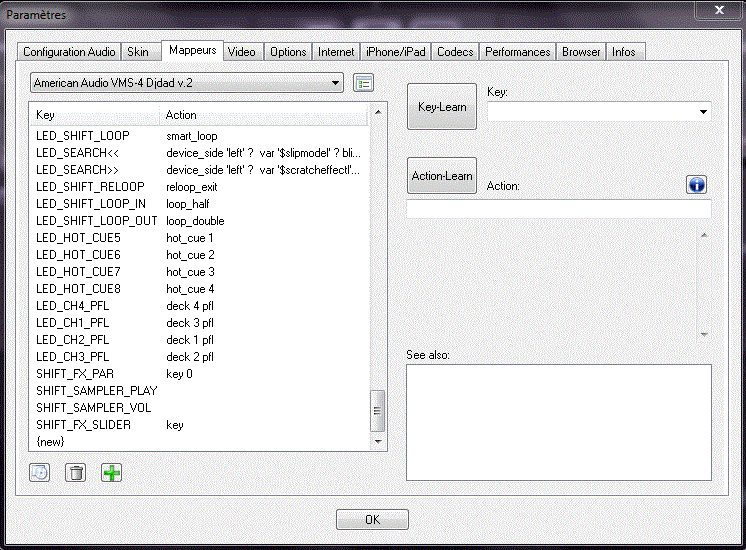Switch to the Skin tab
746x550 pixels.
pos(138,52)
